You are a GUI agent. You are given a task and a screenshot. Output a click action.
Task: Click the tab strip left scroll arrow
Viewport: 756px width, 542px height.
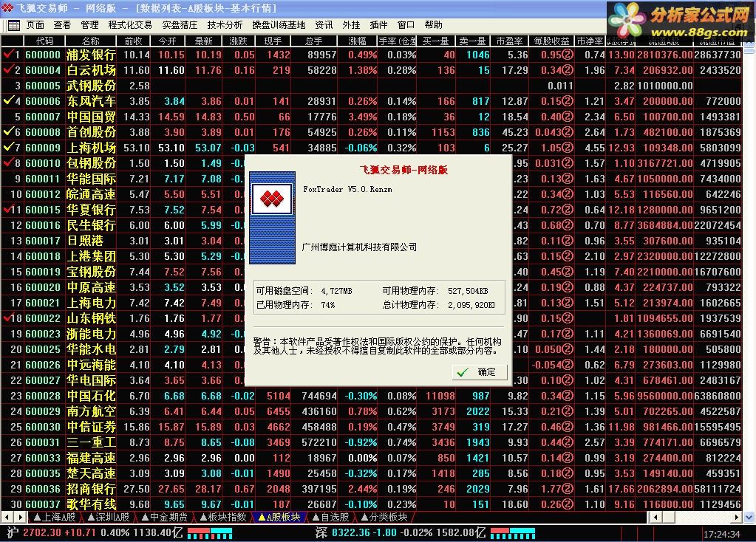click(x=7, y=518)
